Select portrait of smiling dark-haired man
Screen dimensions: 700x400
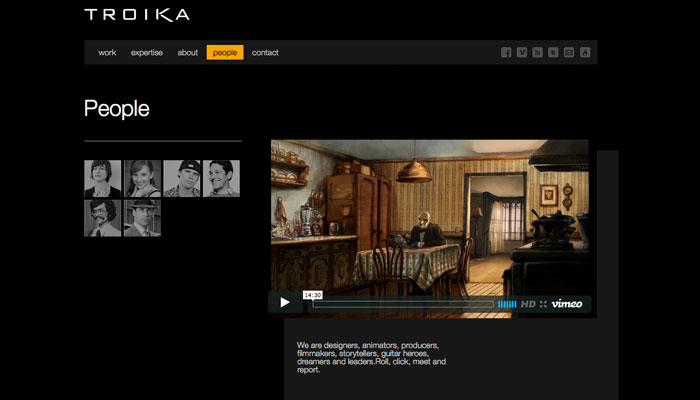tap(221, 179)
